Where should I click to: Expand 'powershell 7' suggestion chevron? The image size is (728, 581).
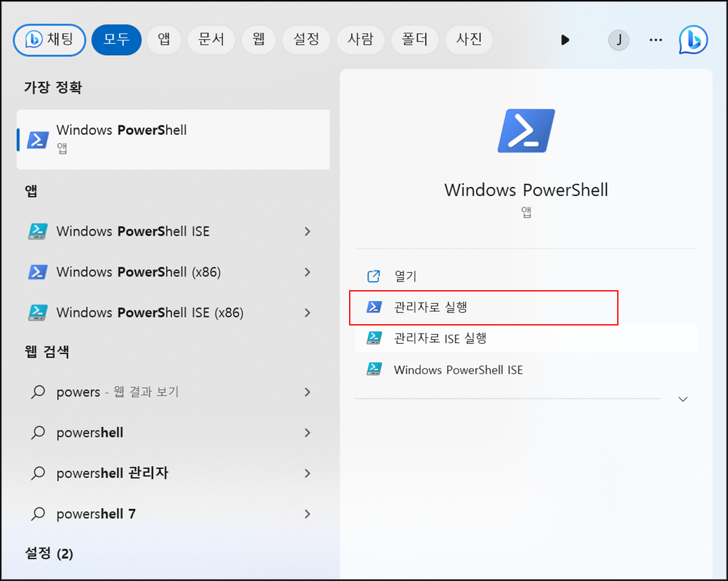coord(307,514)
